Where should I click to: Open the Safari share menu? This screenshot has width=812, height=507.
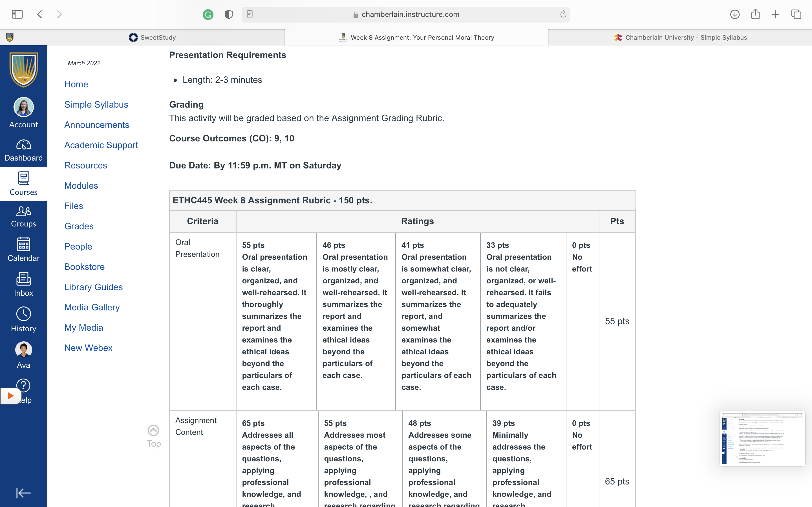(755, 14)
